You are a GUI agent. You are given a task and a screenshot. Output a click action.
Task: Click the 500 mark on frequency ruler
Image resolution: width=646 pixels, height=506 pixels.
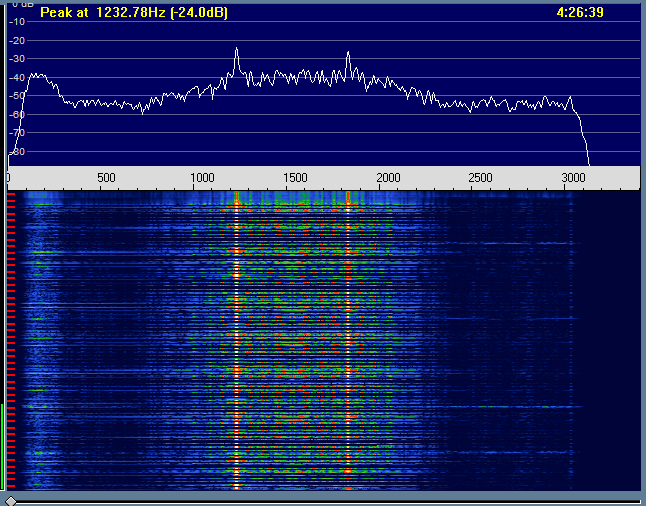pyautogui.click(x=106, y=178)
